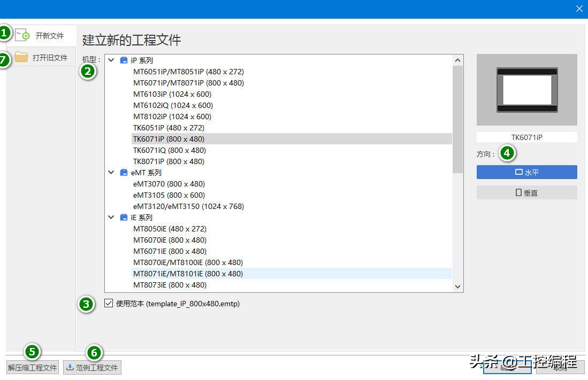
Task: Click the iP 系列 group label
Action: 142,60
